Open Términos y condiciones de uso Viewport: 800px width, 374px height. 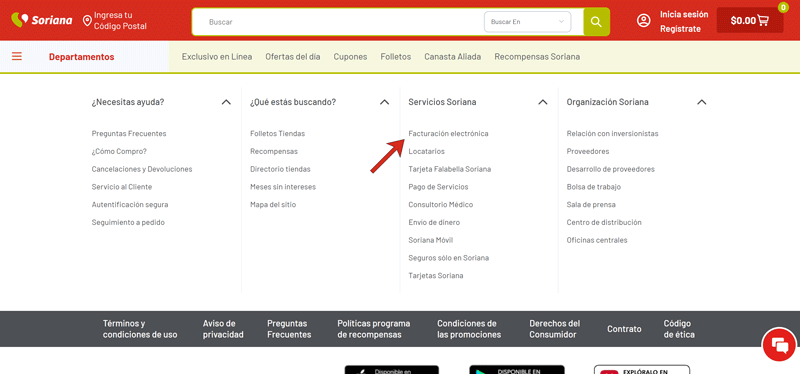coord(140,329)
